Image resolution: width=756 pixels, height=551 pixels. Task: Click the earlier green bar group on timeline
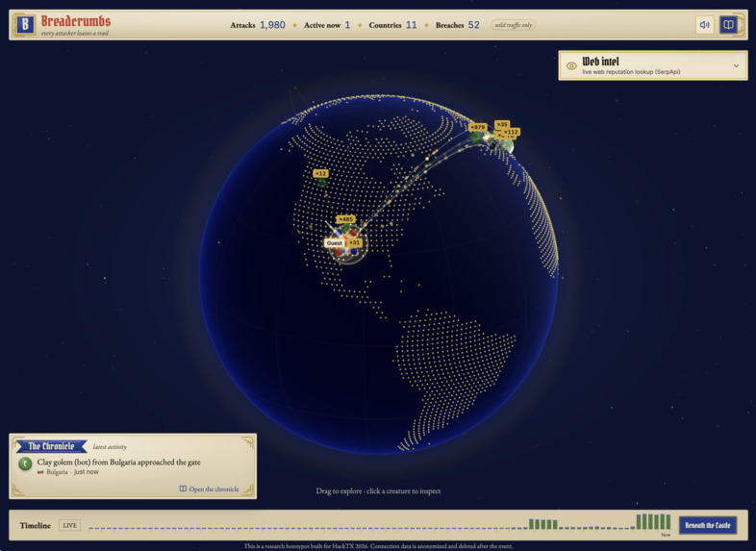coord(542,524)
